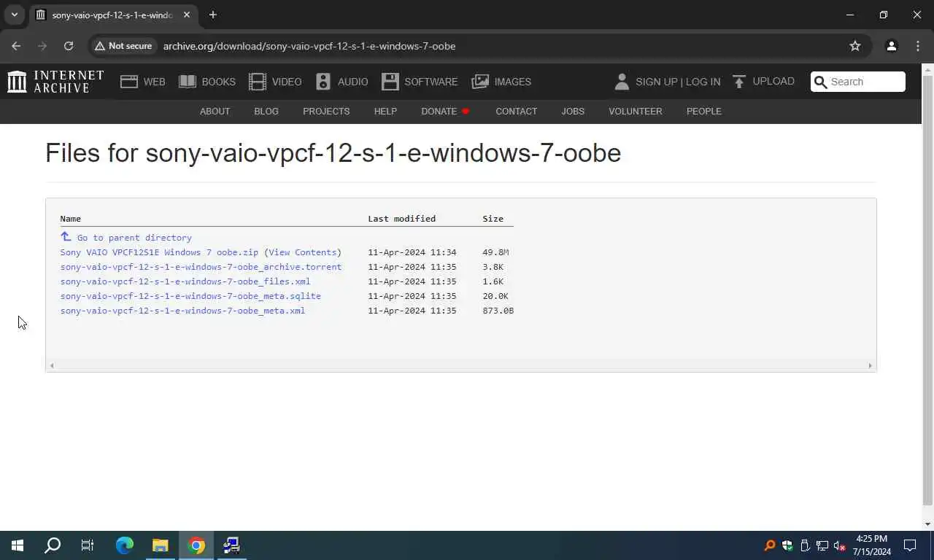934x560 pixels.
Task: Open the Images section
Action: point(501,82)
